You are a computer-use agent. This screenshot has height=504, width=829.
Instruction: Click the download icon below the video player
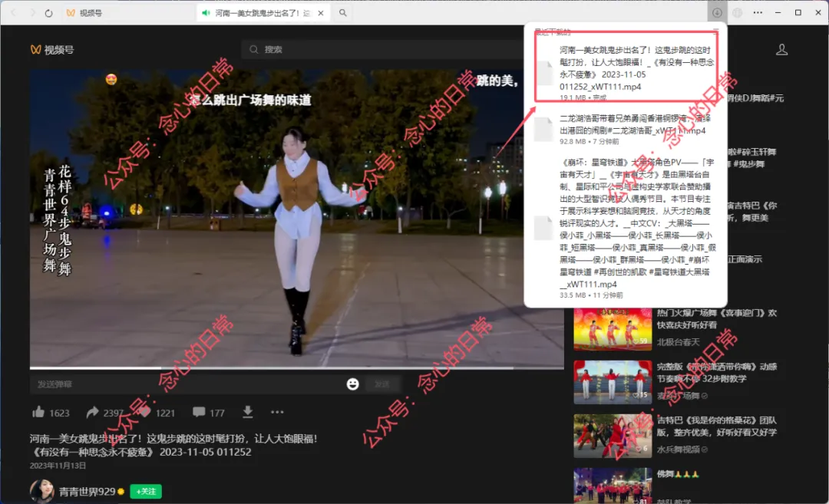[247, 412]
